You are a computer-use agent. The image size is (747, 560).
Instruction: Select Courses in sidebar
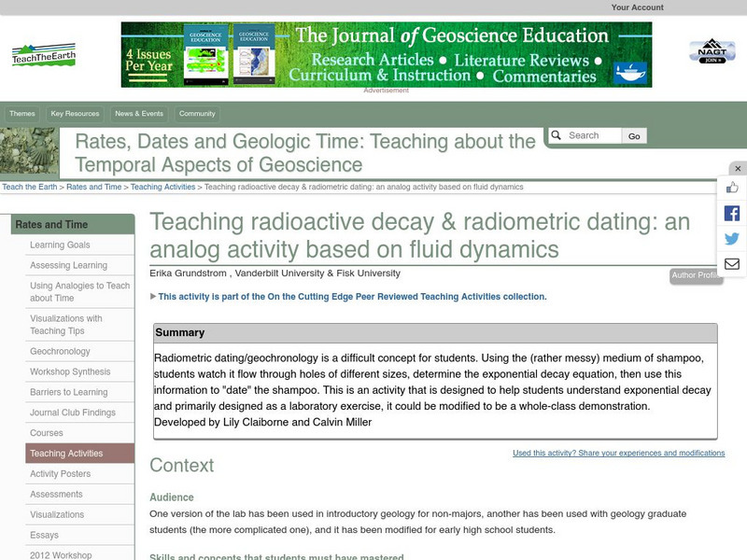[x=79, y=433]
